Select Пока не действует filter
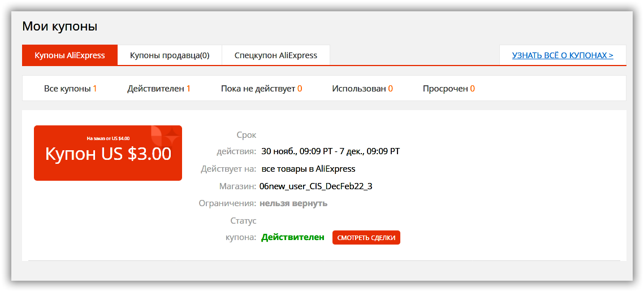Image resolution: width=644 pixels, height=292 pixels. [x=261, y=88]
